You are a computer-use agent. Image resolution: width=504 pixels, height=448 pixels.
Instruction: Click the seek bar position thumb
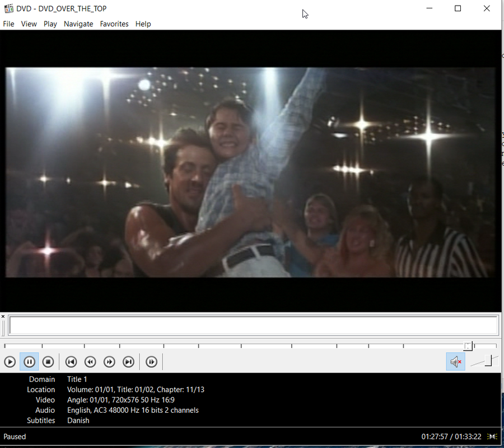coord(468,346)
